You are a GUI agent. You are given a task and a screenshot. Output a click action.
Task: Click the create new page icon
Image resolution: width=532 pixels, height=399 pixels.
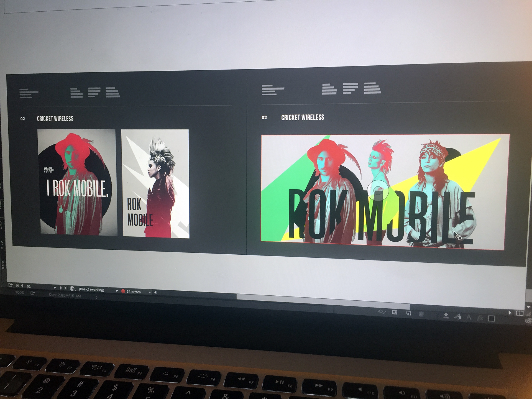tap(408, 313)
